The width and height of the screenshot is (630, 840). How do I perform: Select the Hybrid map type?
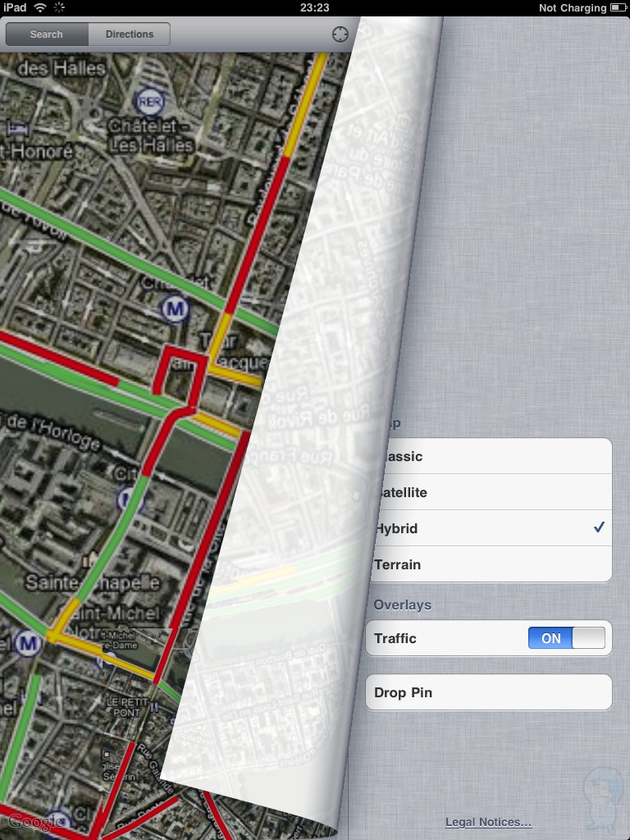491,528
